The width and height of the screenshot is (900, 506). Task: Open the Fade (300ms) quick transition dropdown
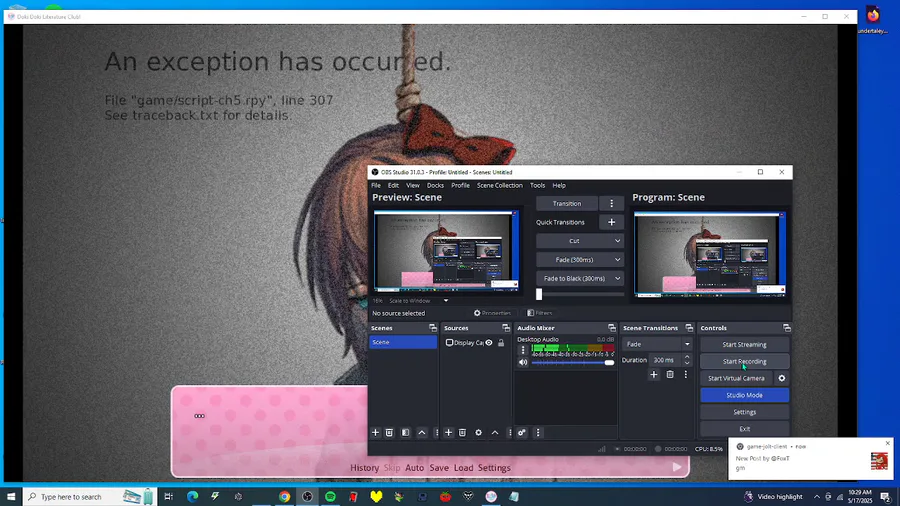pyautogui.click(x=580, y=260)
